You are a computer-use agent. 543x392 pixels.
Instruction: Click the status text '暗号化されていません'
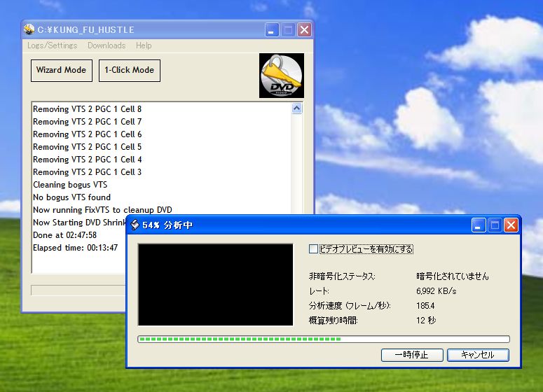453,276
